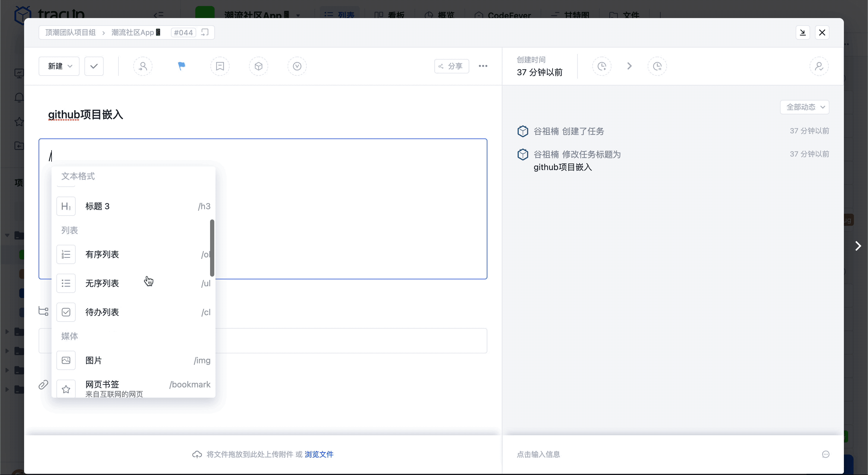Open the 新建 dropdown menu
868x475 pixels.
coord(58,66)
